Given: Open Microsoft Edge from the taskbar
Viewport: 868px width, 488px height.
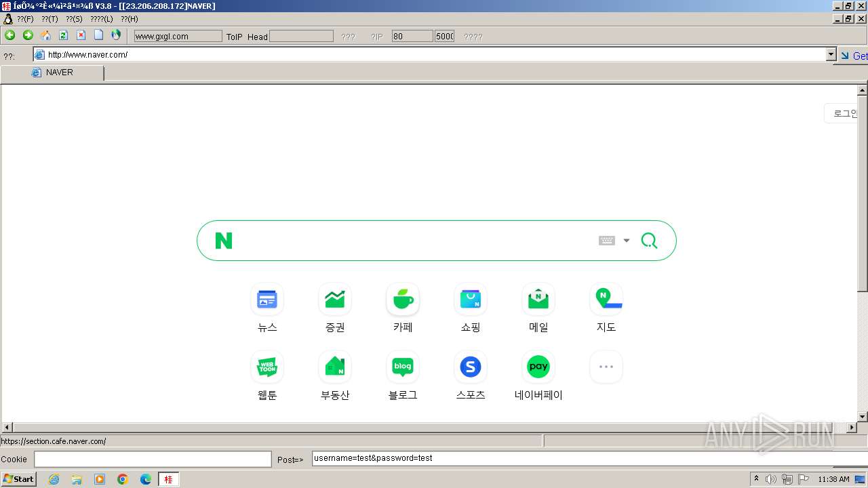Looking at the screenshot, I should coord(146,479).
